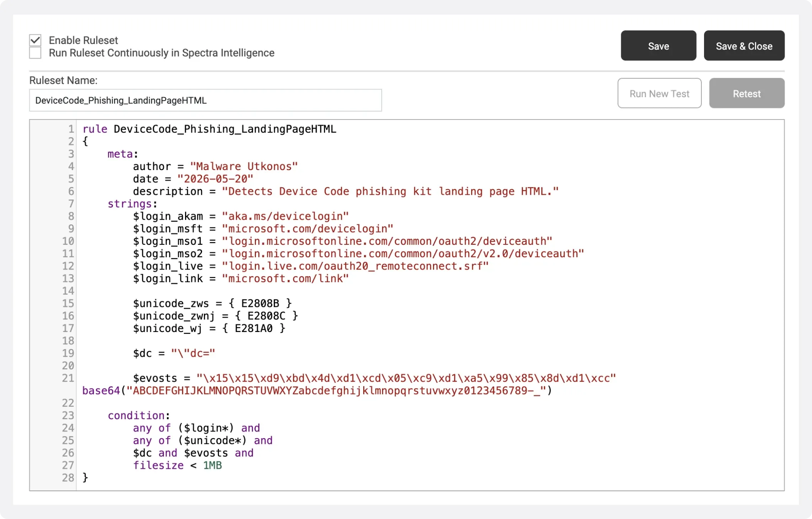
Task: Click the "microsoft.com/devicelogin" string
Action: (x=307, y=229)
